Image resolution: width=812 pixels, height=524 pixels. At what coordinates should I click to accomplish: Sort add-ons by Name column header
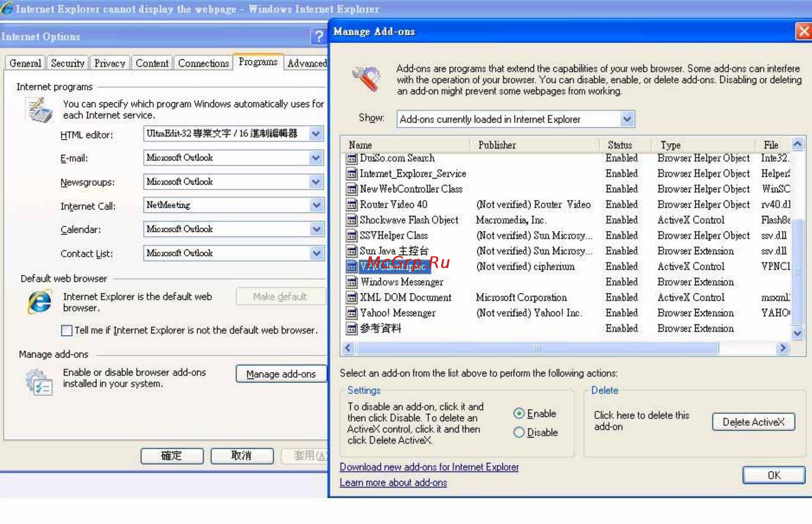[x=406, y=145]
